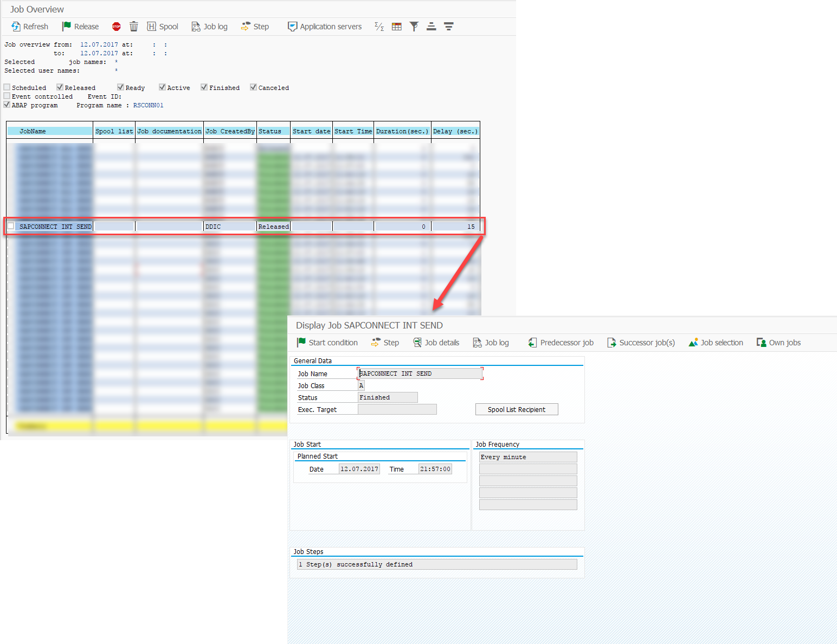Viewport: 837px width, 644px height.
Task: Click the Planned Start Date field
Action: coord(359,469)
